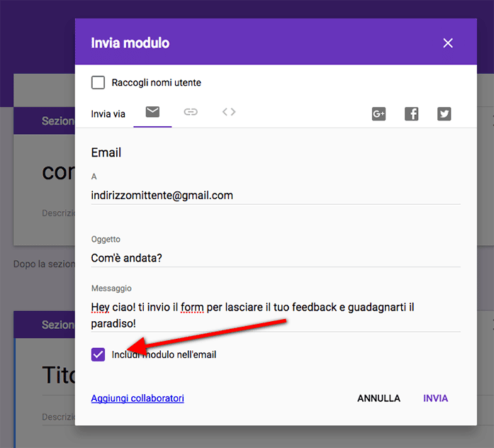Send the form with INVIA
494x448 pixels.
click(435, 398)
